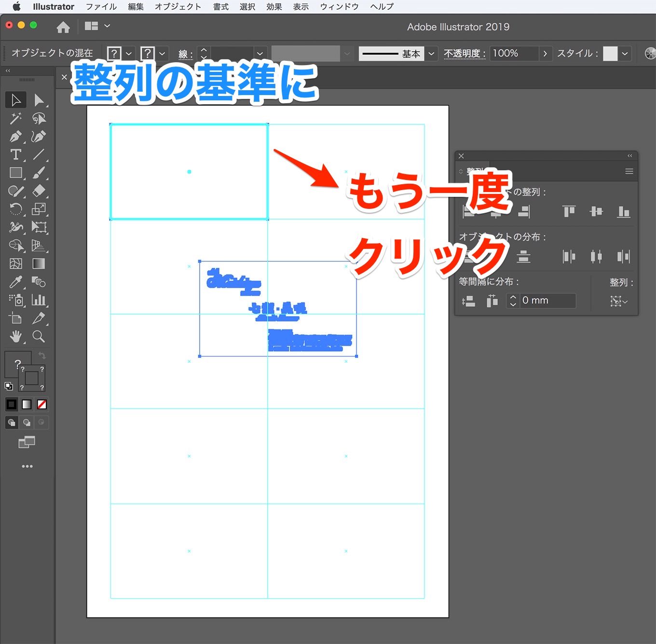This screenshot has width=656, height=644.
Task: Enable Draw Normal mode
Action: (12, 422)
